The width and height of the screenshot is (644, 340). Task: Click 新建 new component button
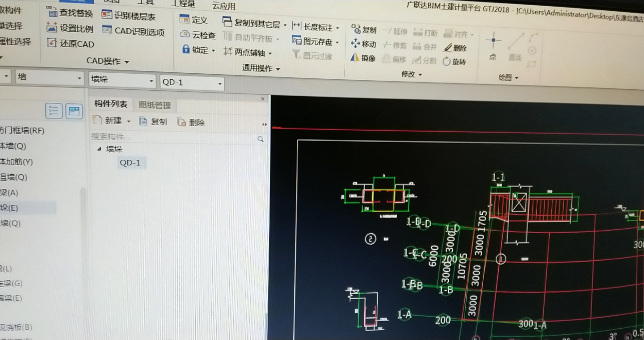tap(108, 120)
